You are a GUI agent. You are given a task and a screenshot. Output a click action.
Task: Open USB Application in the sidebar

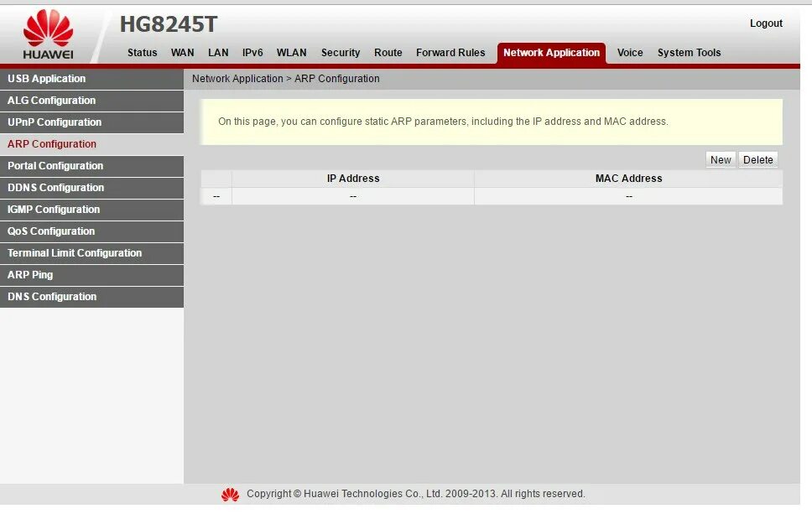tap(91, 79)
